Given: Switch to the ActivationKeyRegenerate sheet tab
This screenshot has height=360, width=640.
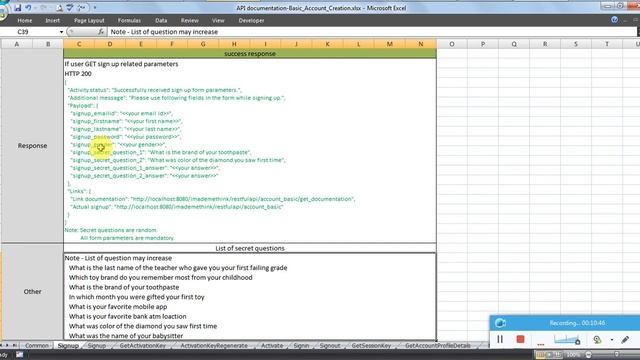Looking at the screenshot, I should point(214,345).
